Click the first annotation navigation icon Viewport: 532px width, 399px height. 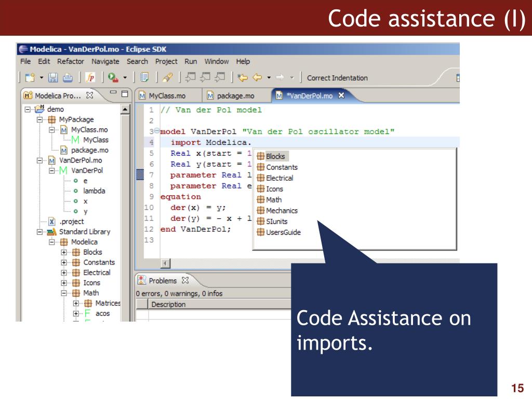pos(190,77)
